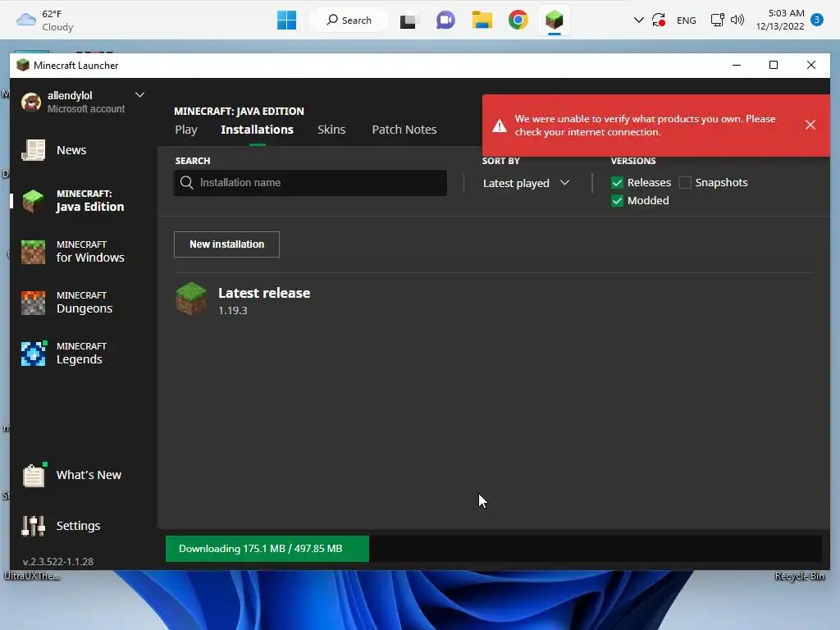Click the volume speaker tray icon

click(737, 21)
